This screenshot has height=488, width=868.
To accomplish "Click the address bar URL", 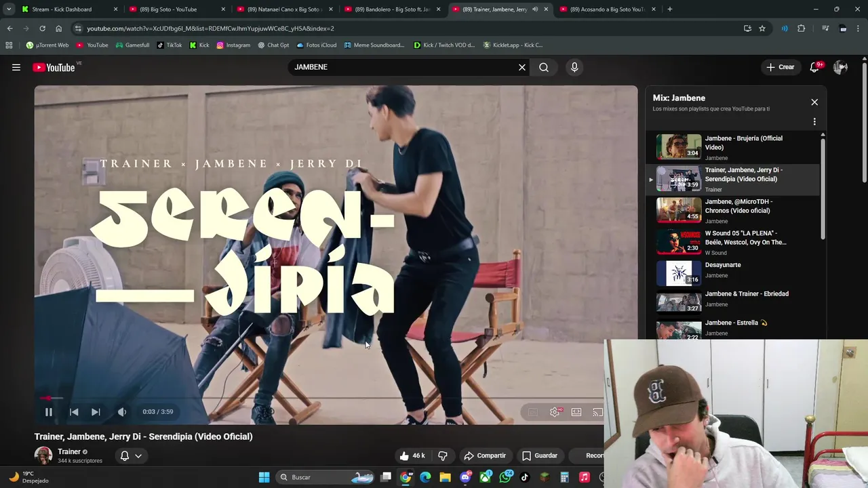I will pyautogui.click(x=210, y=28).
